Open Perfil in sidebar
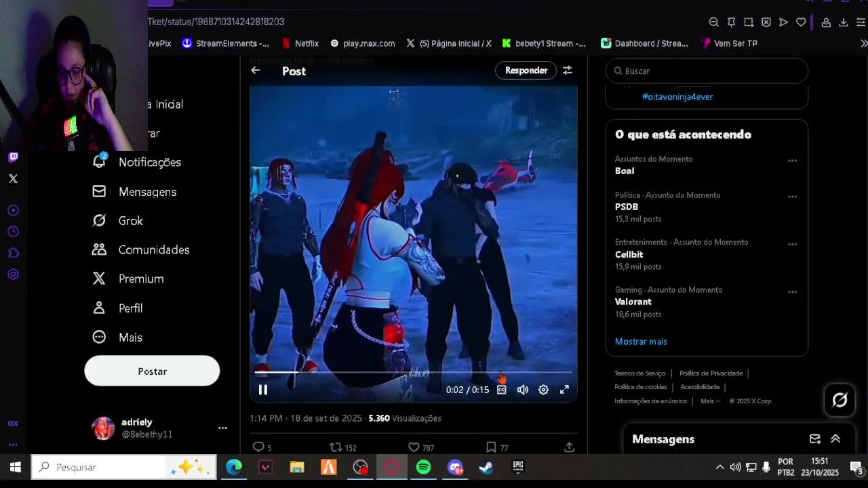The width and height of the screenshot is (868, 488). [118, 308]
